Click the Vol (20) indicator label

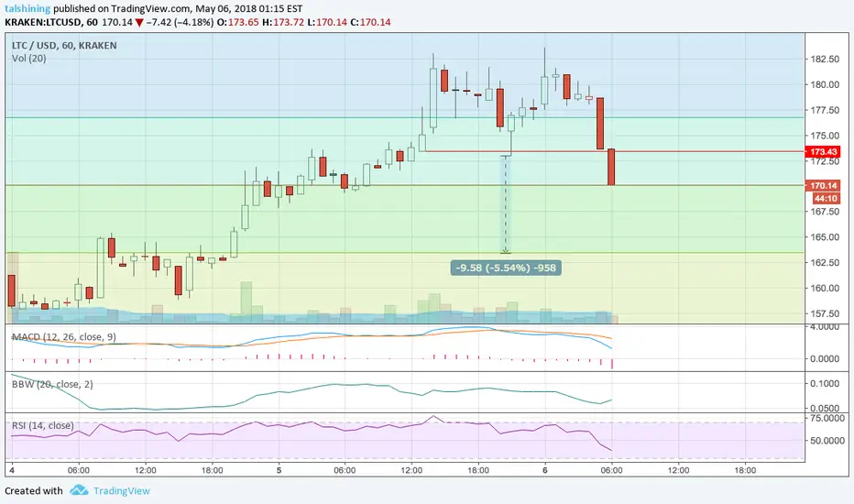[x=29, y=59]
